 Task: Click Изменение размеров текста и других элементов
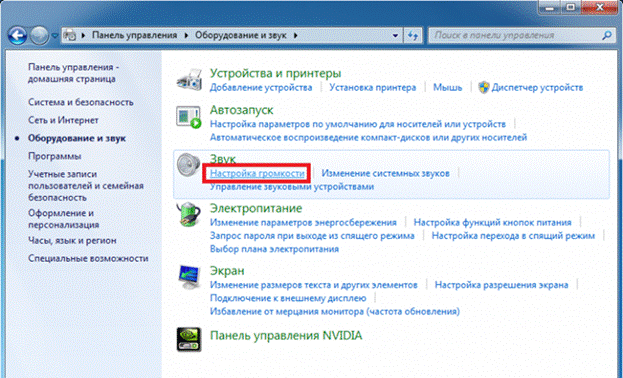click(313, 285)
